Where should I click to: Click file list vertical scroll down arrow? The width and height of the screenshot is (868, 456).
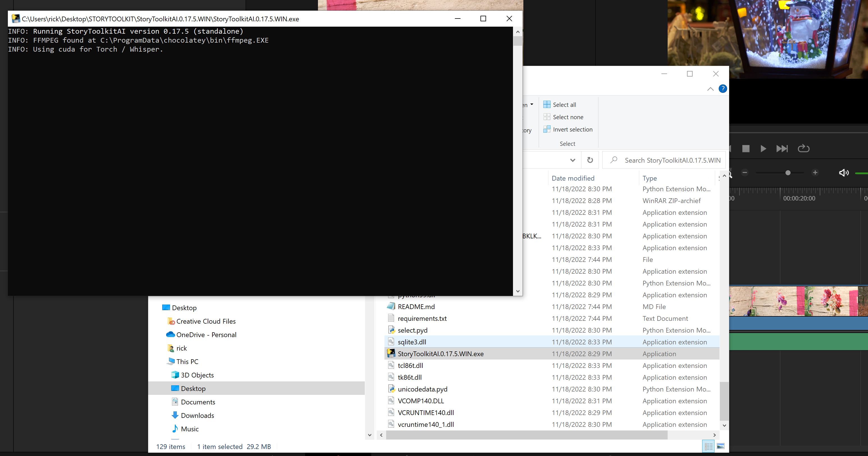click(x=724, y=425)
